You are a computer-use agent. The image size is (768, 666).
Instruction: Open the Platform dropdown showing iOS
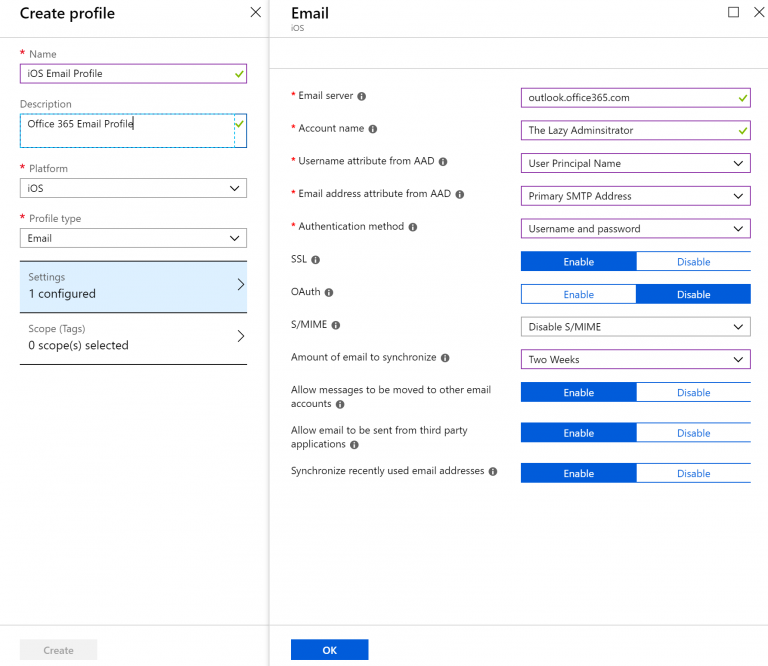133,188
